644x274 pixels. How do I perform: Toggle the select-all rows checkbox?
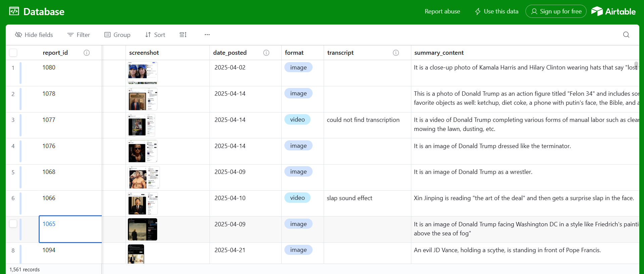pos(13,53)
